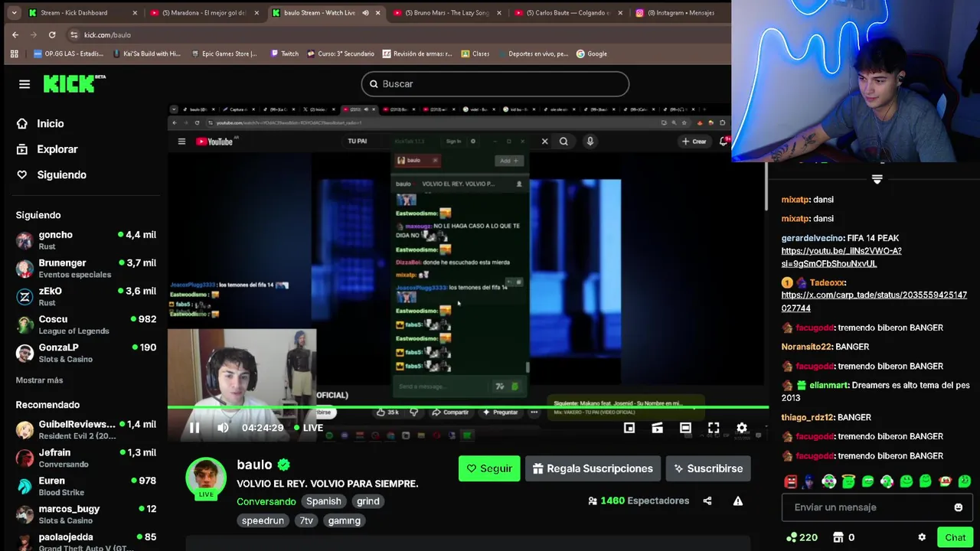
Task: Open marcos_bugy's recommended channel
Action: tap(86, 514)
